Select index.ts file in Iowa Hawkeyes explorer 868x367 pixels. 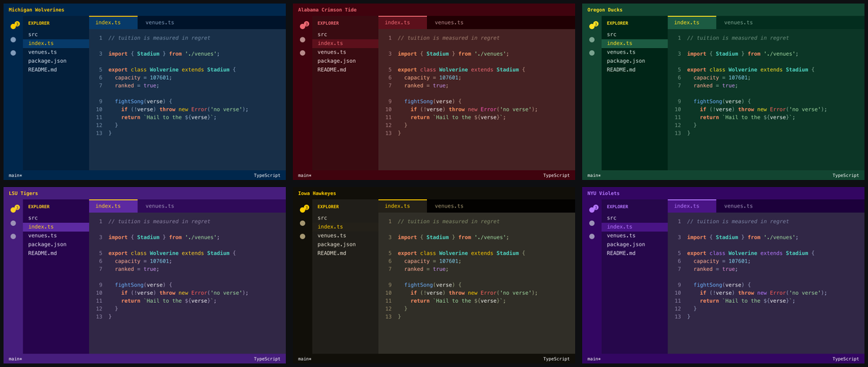pyautogui.click(x=345, y=227)
